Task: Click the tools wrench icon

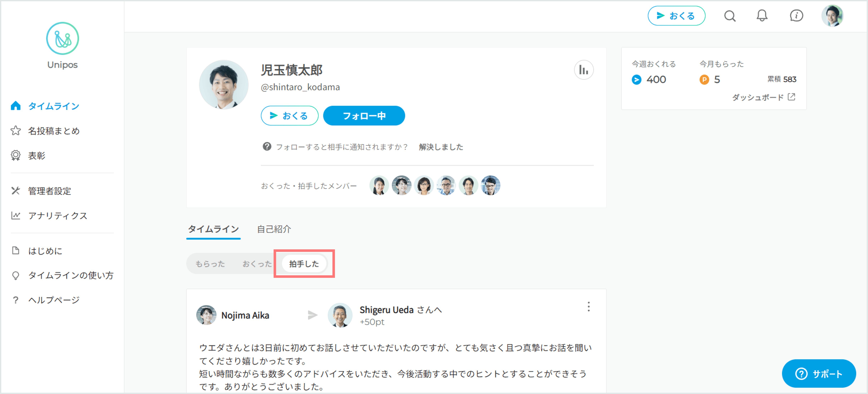Action: pyautogui.click(x=16, y=191)
